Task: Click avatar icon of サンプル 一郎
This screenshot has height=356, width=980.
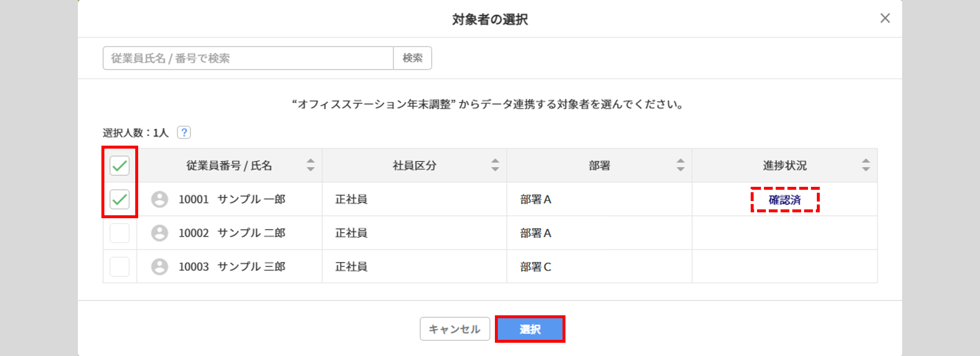Action: pyautogui.click(x=159, y=199)
